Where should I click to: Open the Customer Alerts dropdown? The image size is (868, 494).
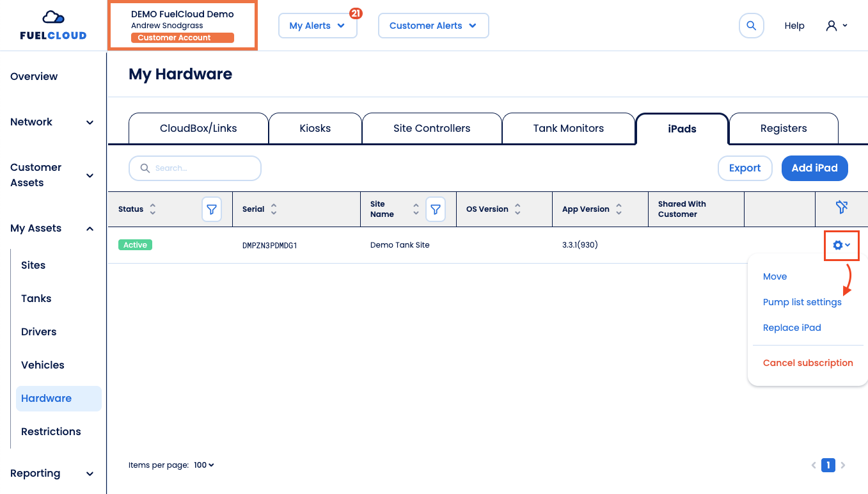pos(433,26)
